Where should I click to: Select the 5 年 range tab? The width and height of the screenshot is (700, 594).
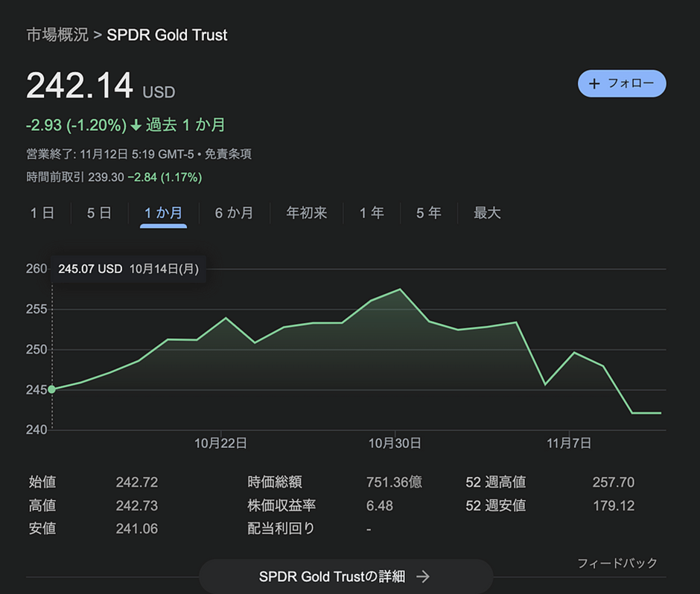[429, 213]
